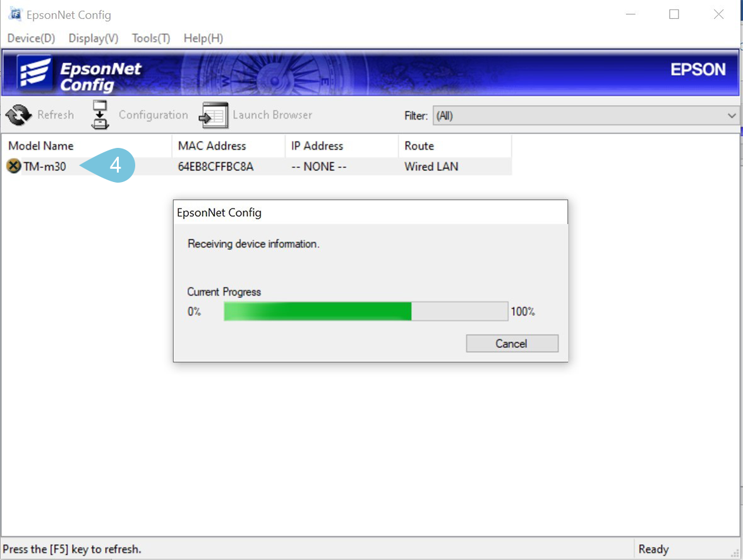The width and height of the screenshot is (743, 560).
Task: Open the Tools(T) menu
Action: coord(150,39)
